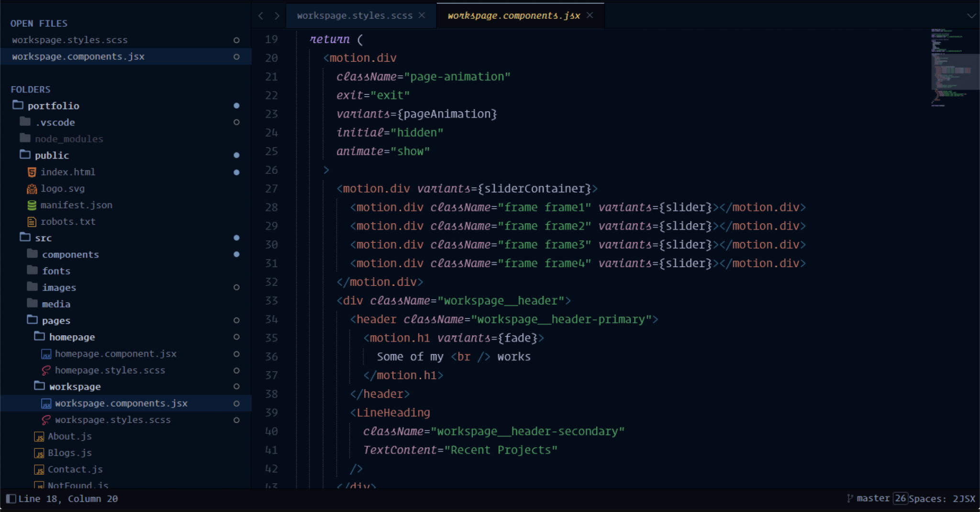This screenshot has width=980, height=512.
Task: Click the manifest.json database icon
Action: (32, 205)
